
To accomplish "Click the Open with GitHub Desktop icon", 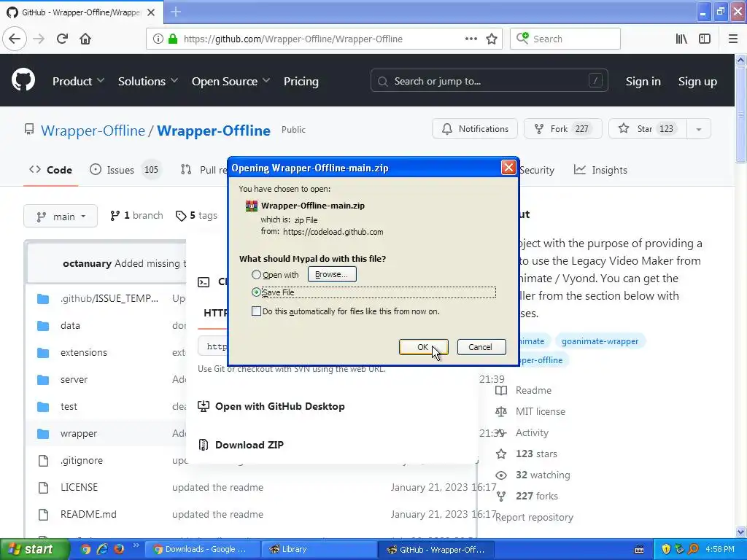I will [204, 406].
